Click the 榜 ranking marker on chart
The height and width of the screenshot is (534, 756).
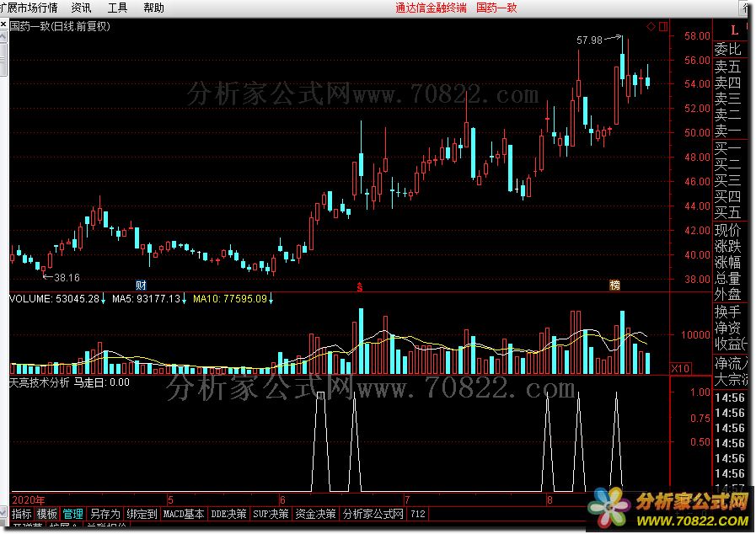(x=614, y=285)
